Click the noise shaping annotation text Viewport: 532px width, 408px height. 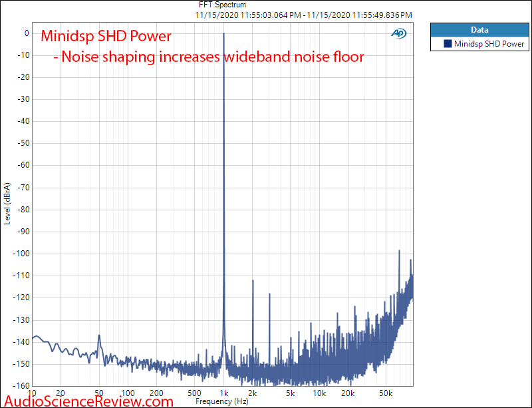(x=209, y=57)
